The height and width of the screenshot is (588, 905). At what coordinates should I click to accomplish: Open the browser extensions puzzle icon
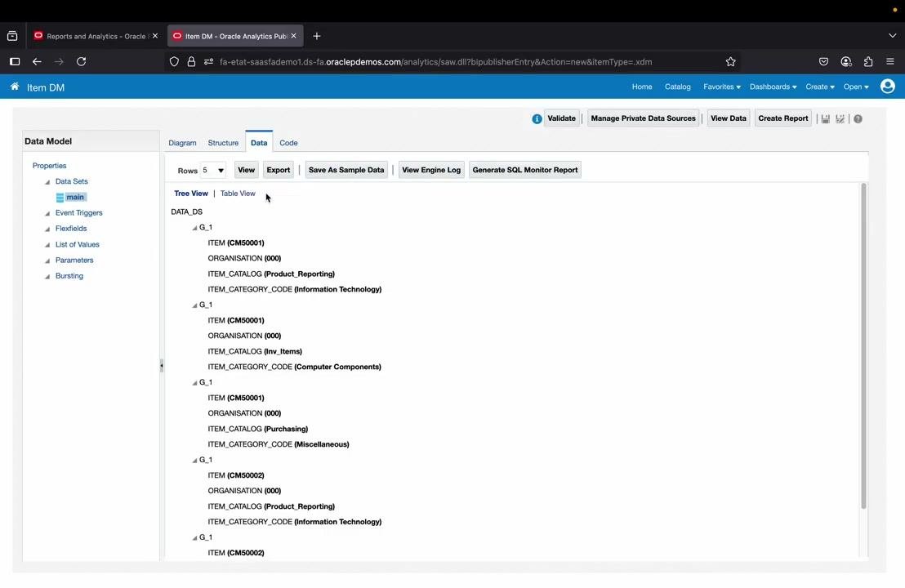click(868, 62)
